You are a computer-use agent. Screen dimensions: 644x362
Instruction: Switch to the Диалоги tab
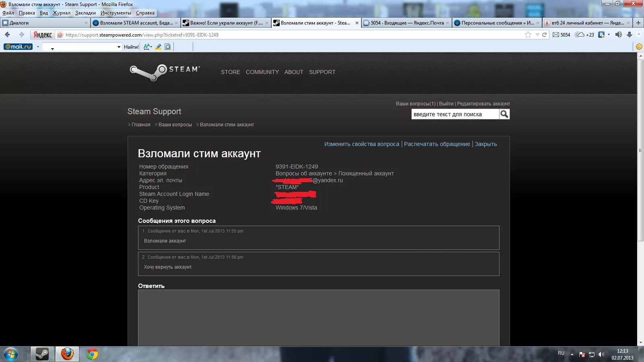(x=45, y=23)
